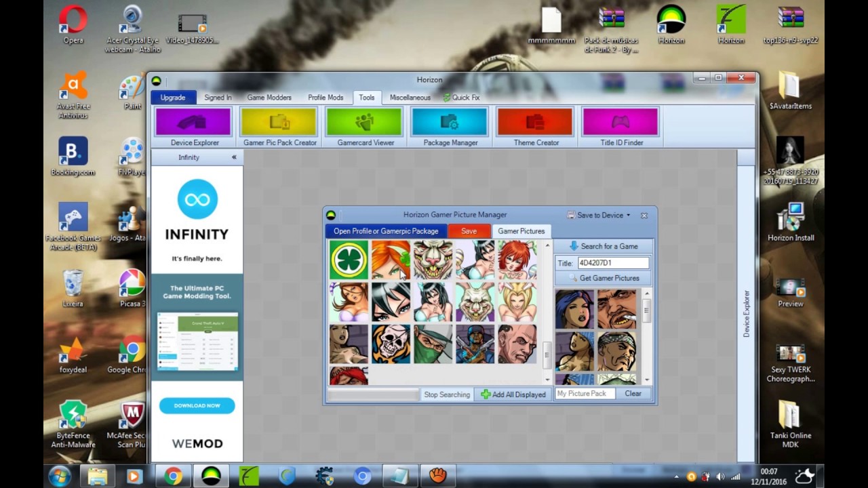Click the picture pack list scrollbar handle

pos(647,312)
